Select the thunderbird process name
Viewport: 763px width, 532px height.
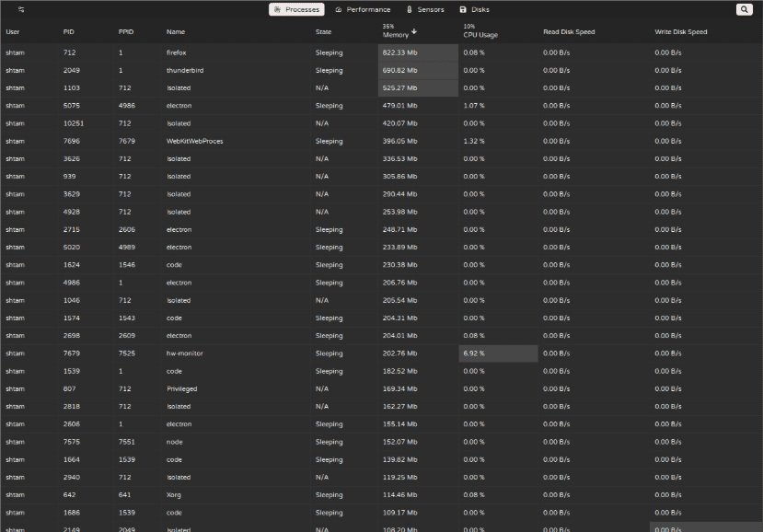click(x=185, y=70)
